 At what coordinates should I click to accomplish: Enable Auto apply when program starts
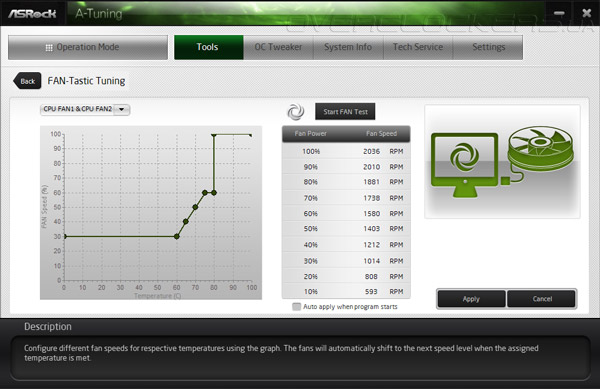(296, 306)
